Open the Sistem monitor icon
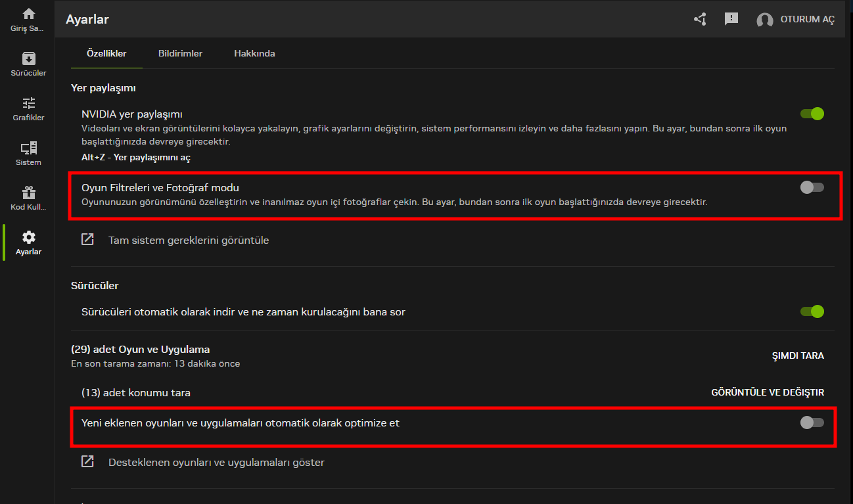Viewport: 853px width, 504px height. click(x=28, y=148)
